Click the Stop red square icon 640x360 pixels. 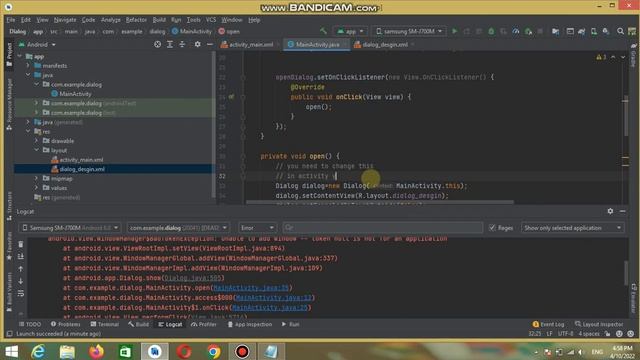540,31
